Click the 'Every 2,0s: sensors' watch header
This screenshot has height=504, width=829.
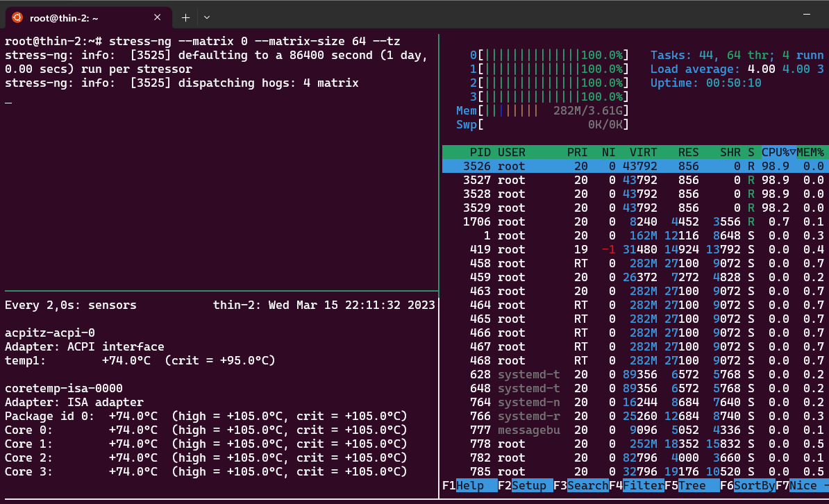[x=71, y=305]
